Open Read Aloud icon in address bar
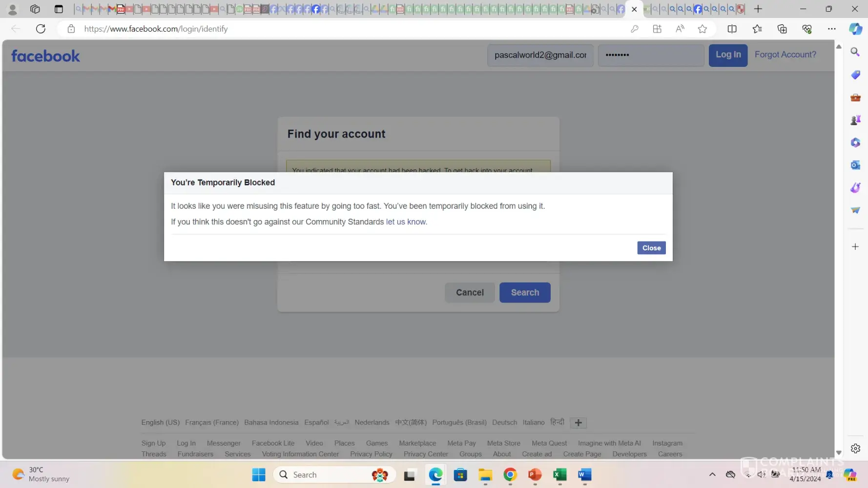Screen dimensions: 868x488 680,29
